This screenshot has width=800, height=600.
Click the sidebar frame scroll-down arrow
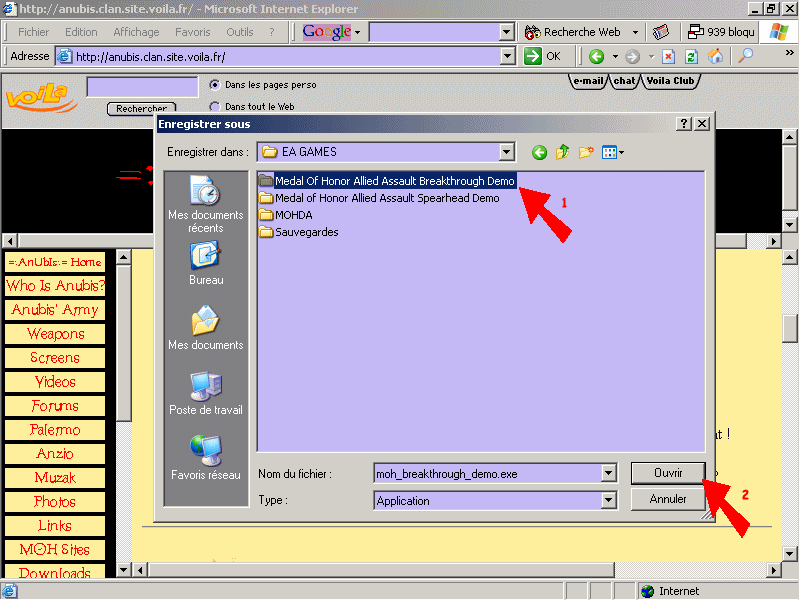[123, 570]
